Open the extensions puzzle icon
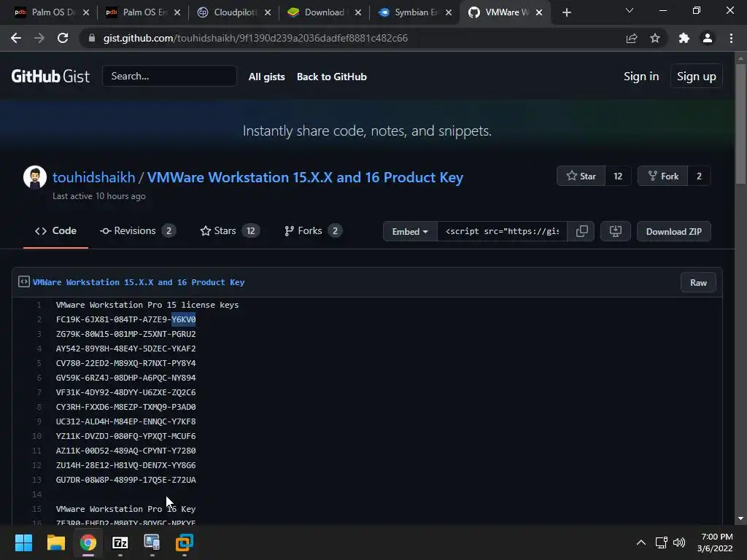Image resolution: width=747 pixels, height=560 pixels. click(x=684, y=38)
